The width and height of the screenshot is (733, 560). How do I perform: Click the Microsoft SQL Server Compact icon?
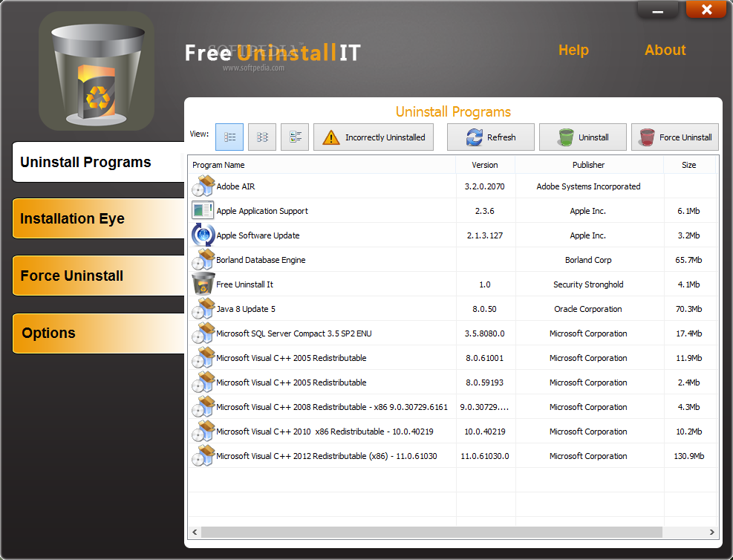(x=203, y=333)
